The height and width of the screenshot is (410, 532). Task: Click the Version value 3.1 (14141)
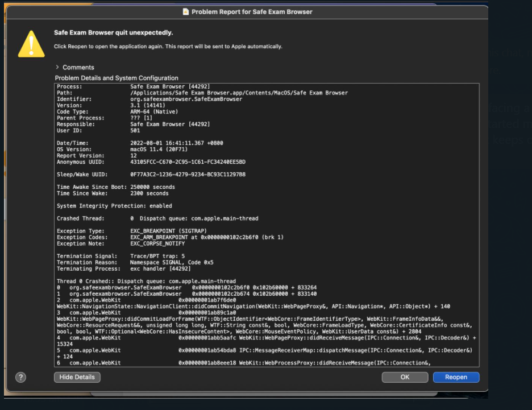pos(148,105)
